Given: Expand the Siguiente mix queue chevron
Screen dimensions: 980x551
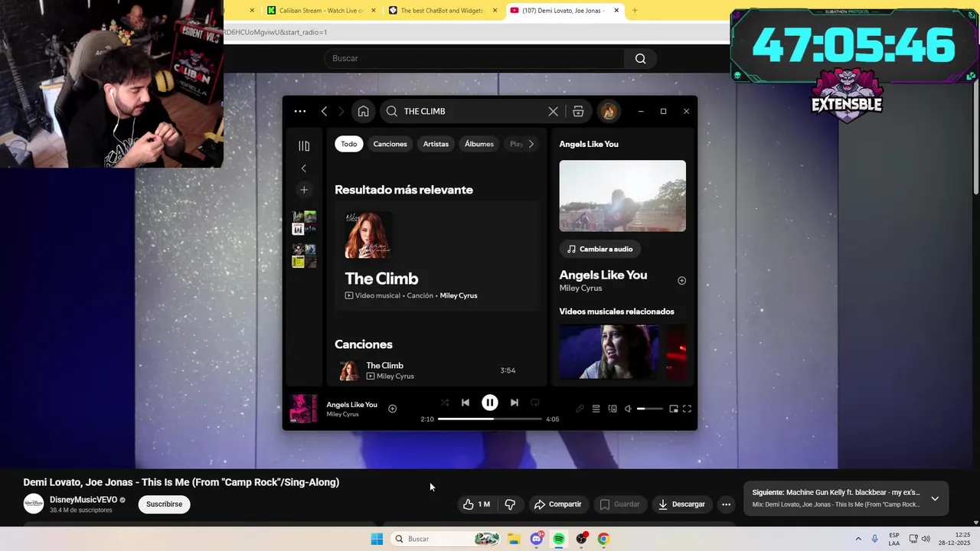Looking at the screenshot, I should [935, 498].
